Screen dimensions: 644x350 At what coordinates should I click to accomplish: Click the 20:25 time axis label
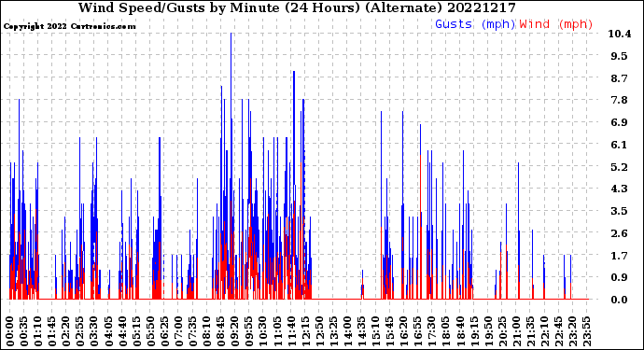[x=503, y=331]
